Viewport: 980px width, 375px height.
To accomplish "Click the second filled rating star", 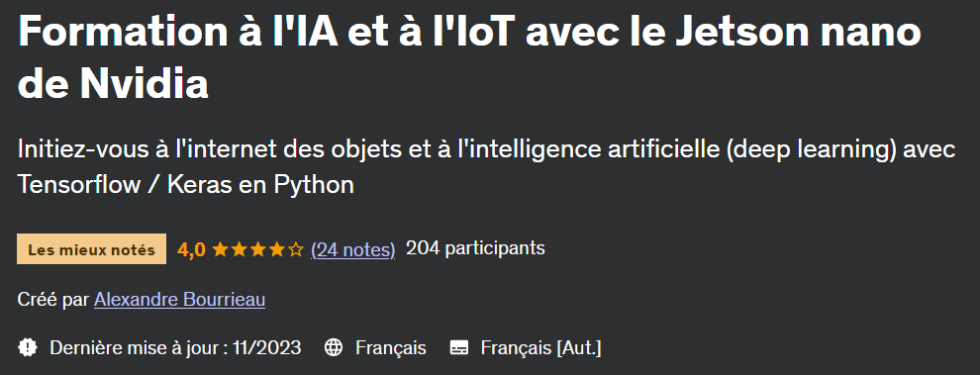I will [x=239, y=250].
